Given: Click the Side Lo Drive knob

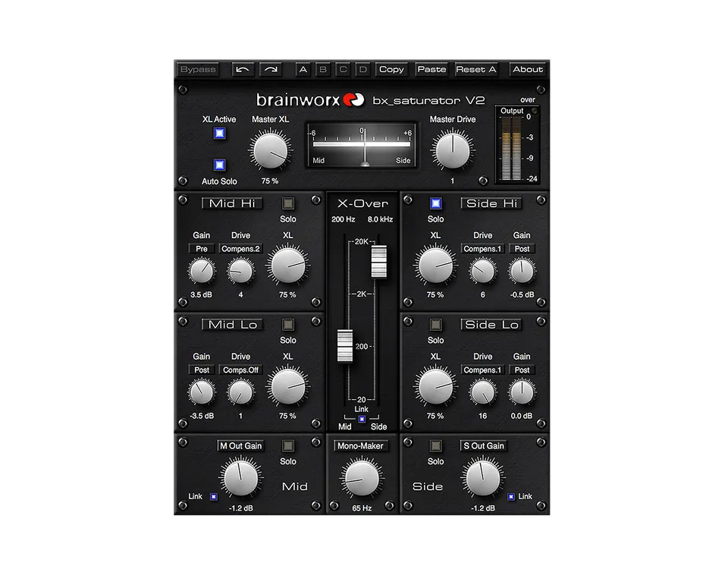Looking at the screenshot, I should point(483,392).
